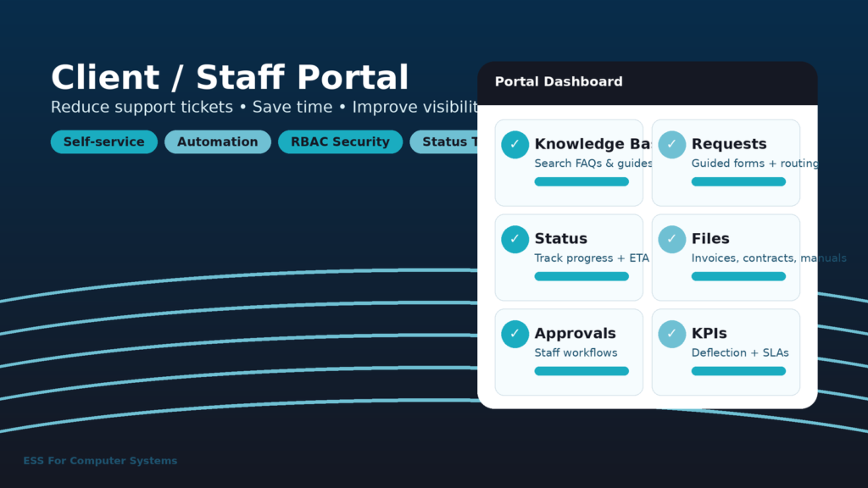868x488 pixels.
Task: Click the 'Track progress + ETA' description
Action: (x=591, y=258)
